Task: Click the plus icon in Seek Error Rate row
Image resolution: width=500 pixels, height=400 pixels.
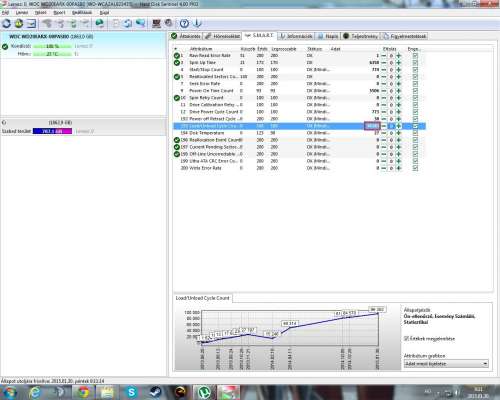Action: click(x=398, y=84)
